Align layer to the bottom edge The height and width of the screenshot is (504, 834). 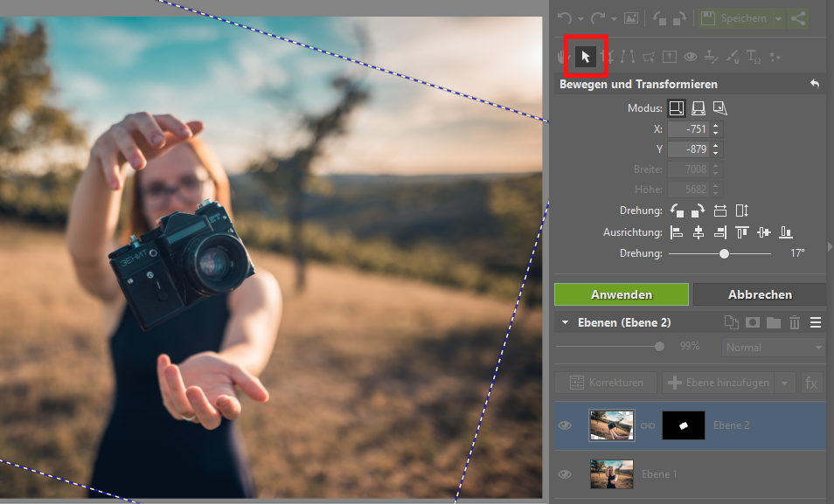786,232
